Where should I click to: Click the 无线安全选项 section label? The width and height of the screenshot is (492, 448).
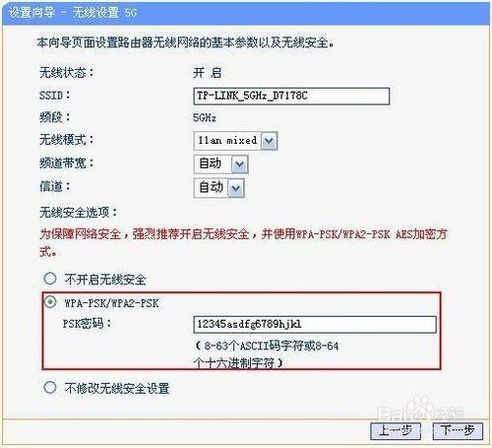click(x=79, y=213)
